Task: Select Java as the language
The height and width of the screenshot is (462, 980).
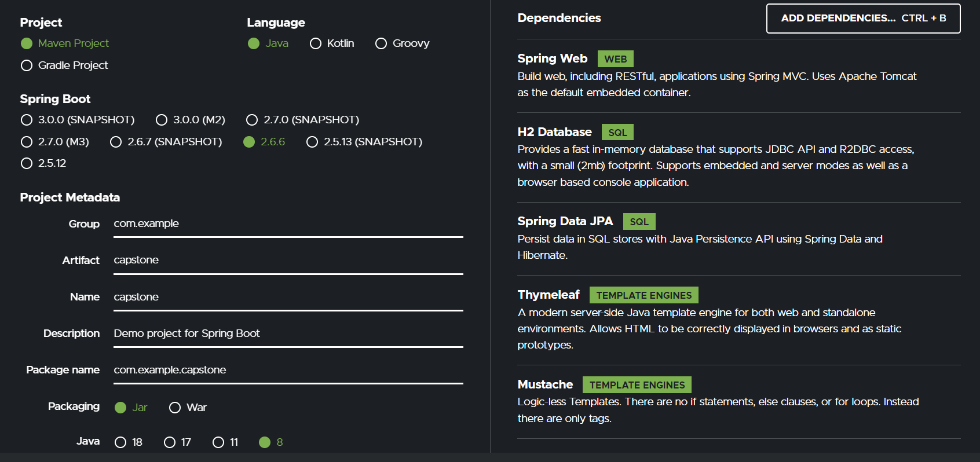Action: click(x=268, y=43)
